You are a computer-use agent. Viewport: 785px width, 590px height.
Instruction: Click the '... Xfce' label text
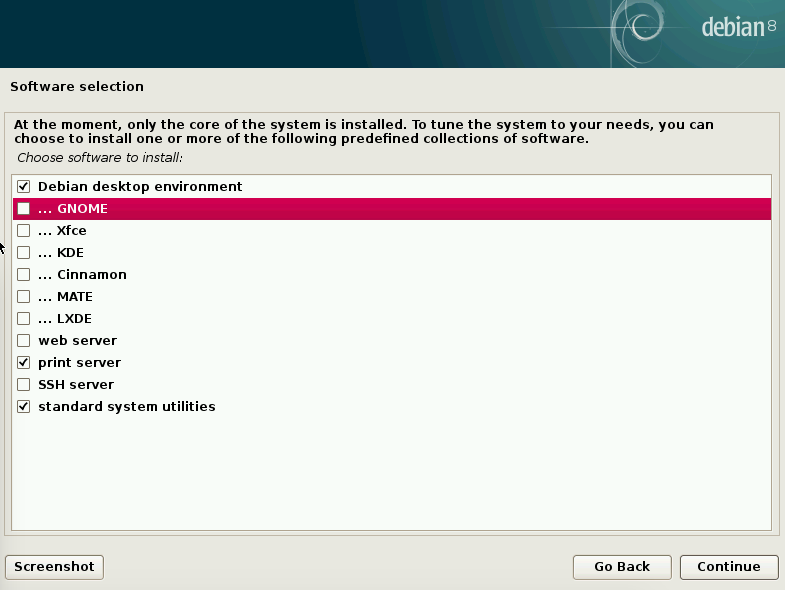pos(62,231)
